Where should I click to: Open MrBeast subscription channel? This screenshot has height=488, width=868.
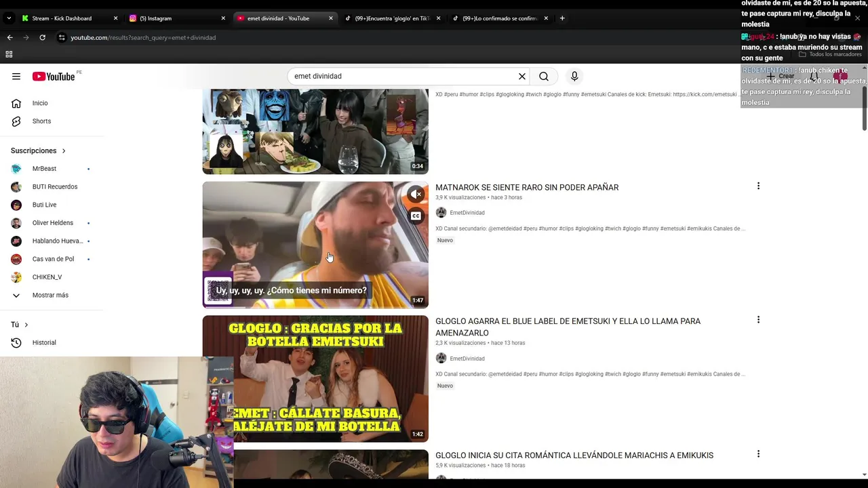[52, 169]
